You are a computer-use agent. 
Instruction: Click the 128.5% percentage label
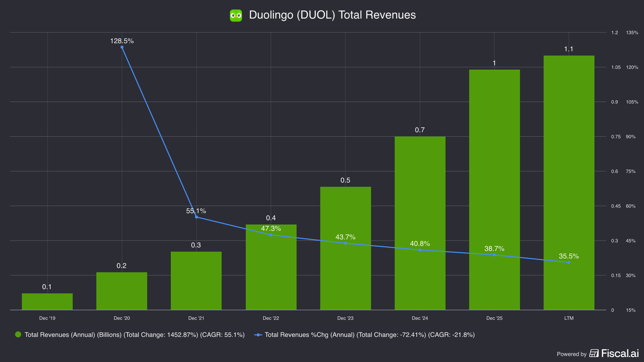point(122,41)
